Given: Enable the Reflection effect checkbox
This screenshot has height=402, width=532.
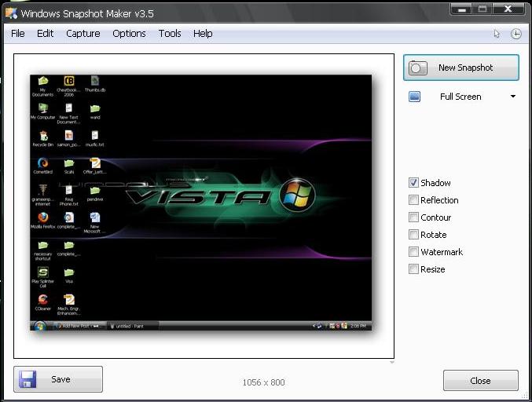Looking at the screenshot, I should point(413,200).
